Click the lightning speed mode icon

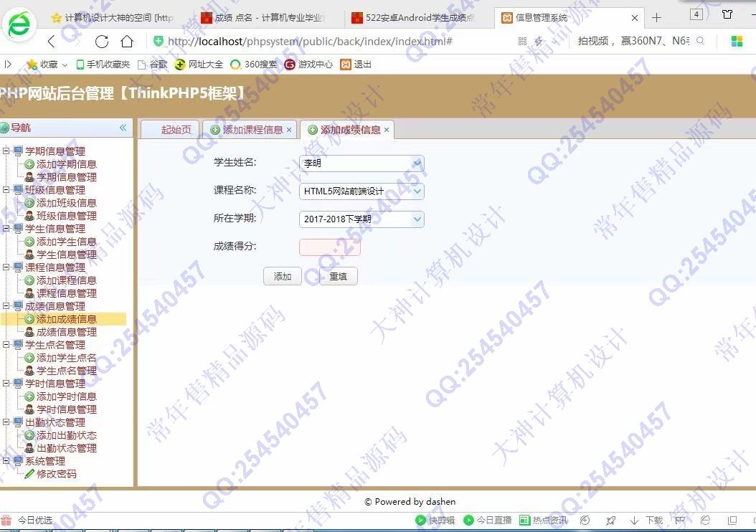coord(539,42)
